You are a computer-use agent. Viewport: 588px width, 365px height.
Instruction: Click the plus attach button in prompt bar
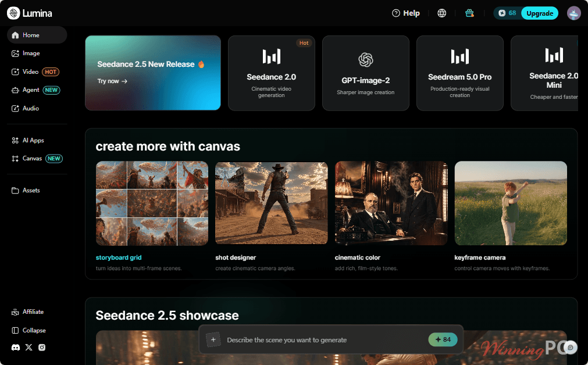click(213, 339)
